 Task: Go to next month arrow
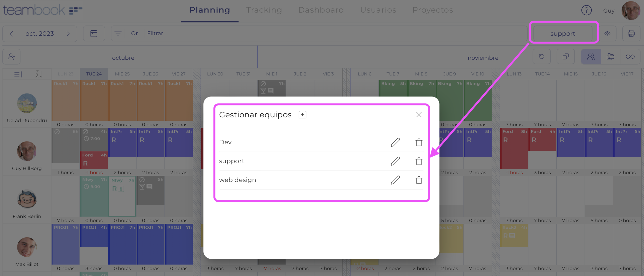[68, 34]
